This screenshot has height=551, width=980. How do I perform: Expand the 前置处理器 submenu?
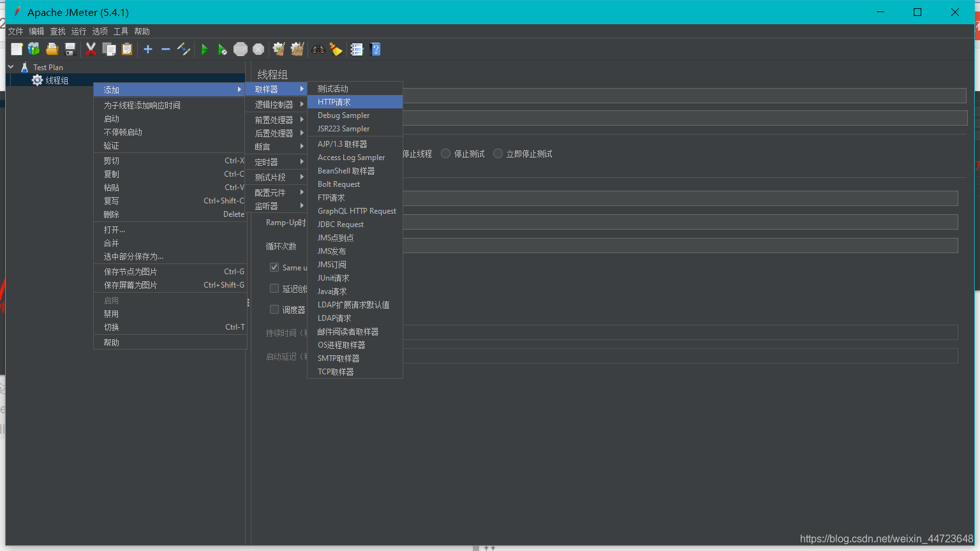pyautogui.click(x=276, y=120)
